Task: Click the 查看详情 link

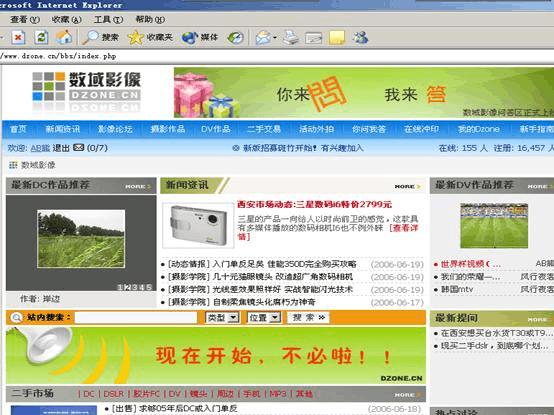Action: [x=403, y=228]
